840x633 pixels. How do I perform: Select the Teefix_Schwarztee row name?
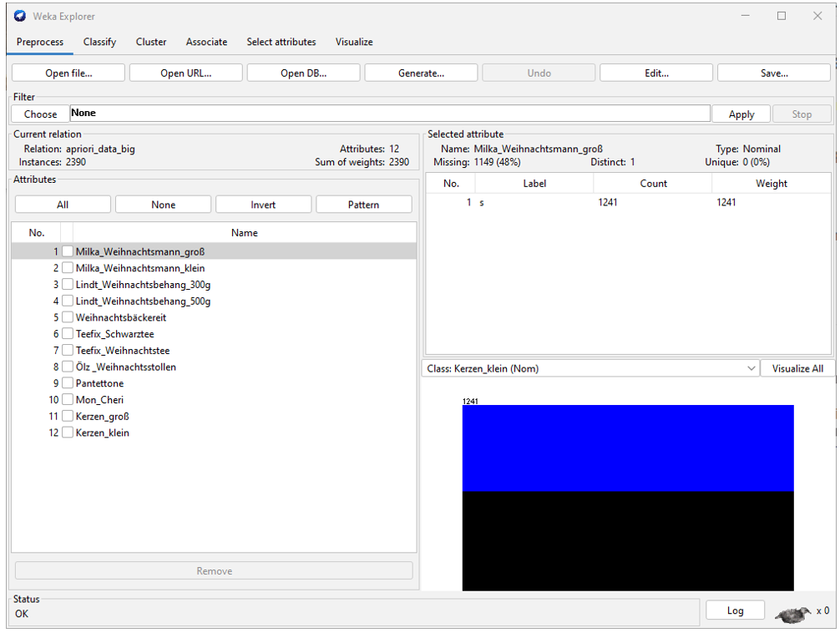coord(114,334)
